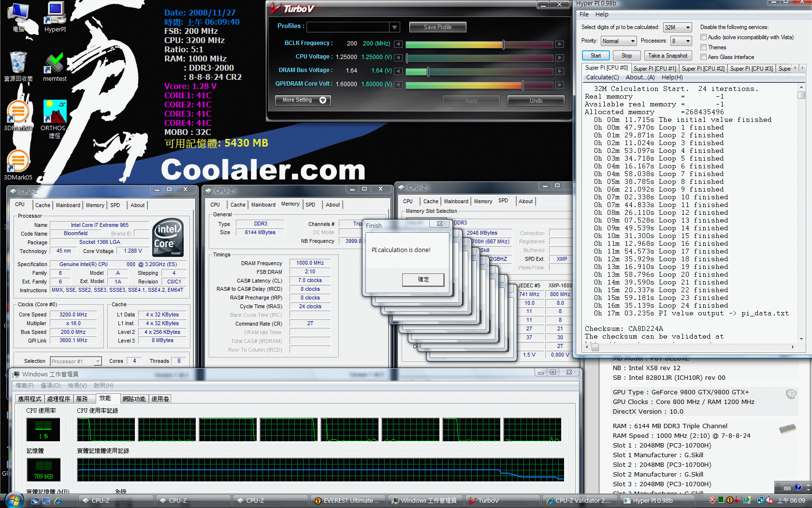Click 確定 in the Finish dialog
Screen dimensions: 812x508
pyautogui.click(x=423, y=280)
